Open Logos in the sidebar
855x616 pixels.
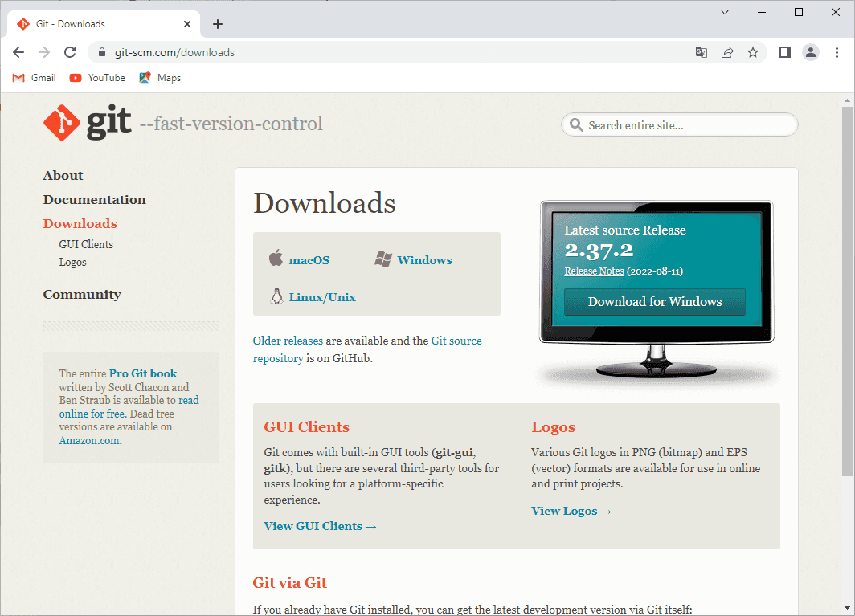(72, 262)
